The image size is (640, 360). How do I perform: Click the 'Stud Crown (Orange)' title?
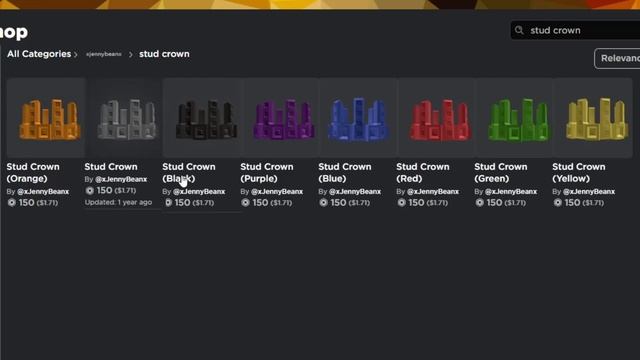(33, 173)
